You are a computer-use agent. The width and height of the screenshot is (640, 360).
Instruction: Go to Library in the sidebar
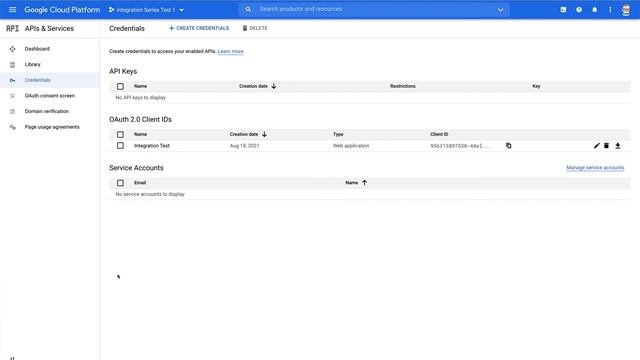[32, 64]
